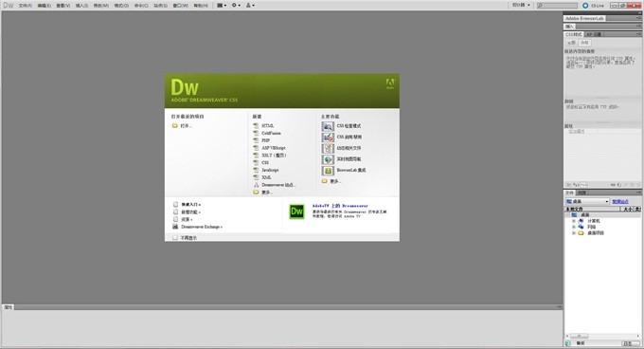Click the XSLT (整页) file icon
Screen dimensions: 644x349
coord(256,156)
